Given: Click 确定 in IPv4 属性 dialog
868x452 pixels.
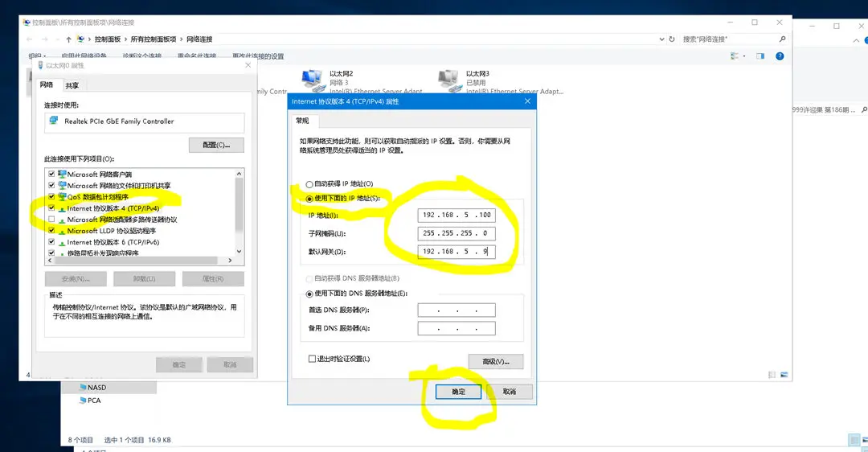Looking at the screenshot, I should (x=458, y=392).
